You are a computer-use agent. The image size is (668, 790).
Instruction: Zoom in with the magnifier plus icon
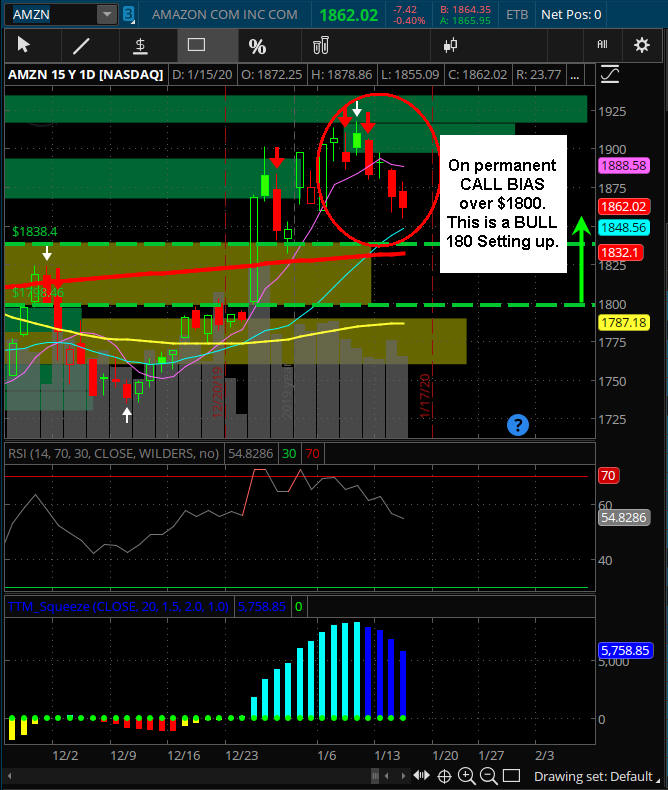pyautogui.click(x=466, y=776)
